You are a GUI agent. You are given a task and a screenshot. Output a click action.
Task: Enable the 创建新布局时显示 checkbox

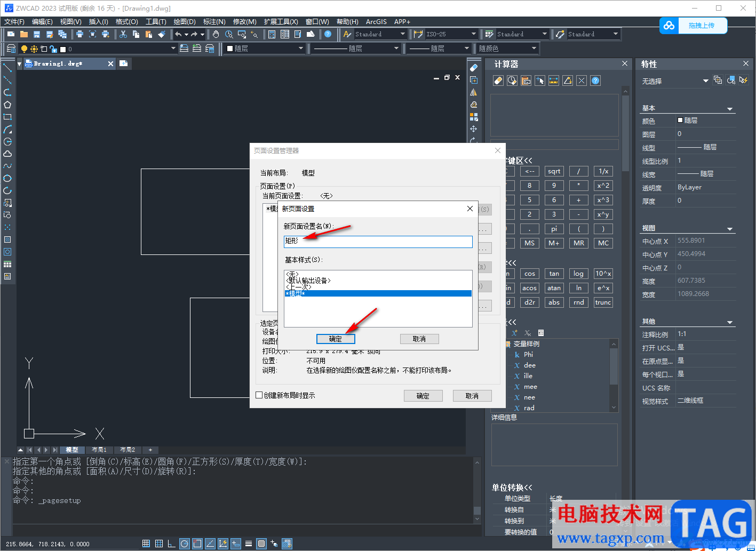click(259, 395)
